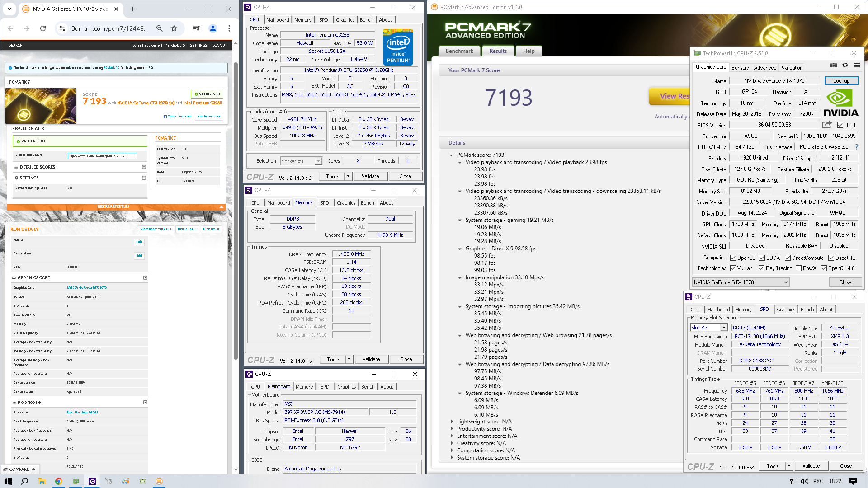868x488 pixels.
Task: Expand Productivity score tree node
Action: [452, 429]
